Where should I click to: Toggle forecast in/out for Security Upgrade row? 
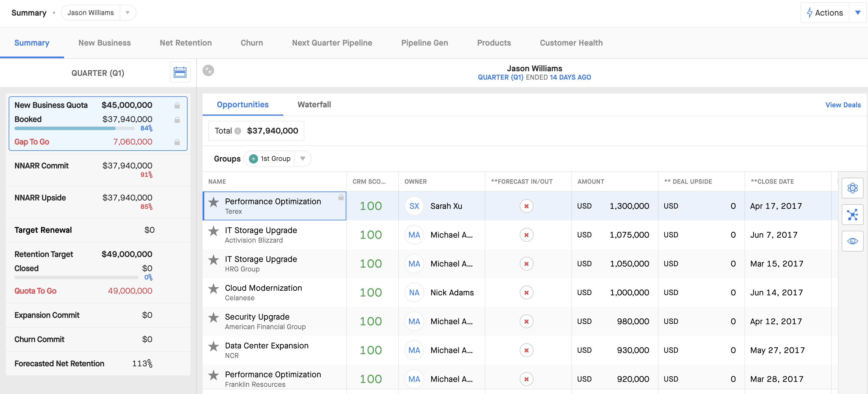pyautogui.click(x=526, y=322)
